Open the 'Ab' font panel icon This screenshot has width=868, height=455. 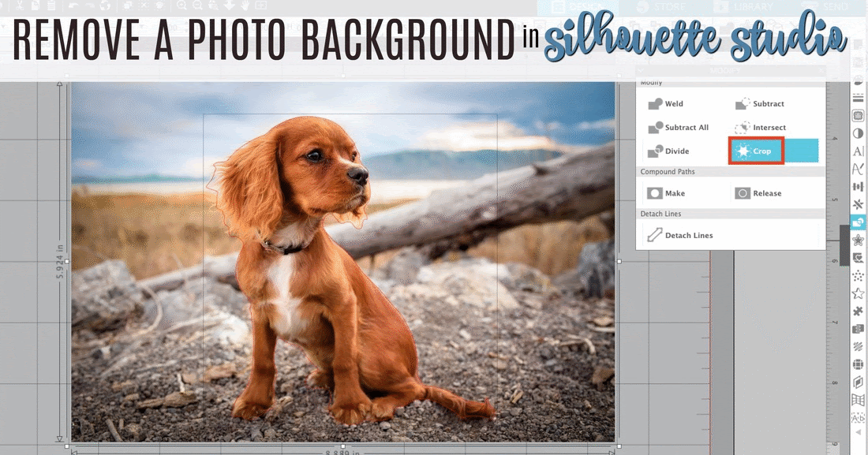(x=858, y=417)
